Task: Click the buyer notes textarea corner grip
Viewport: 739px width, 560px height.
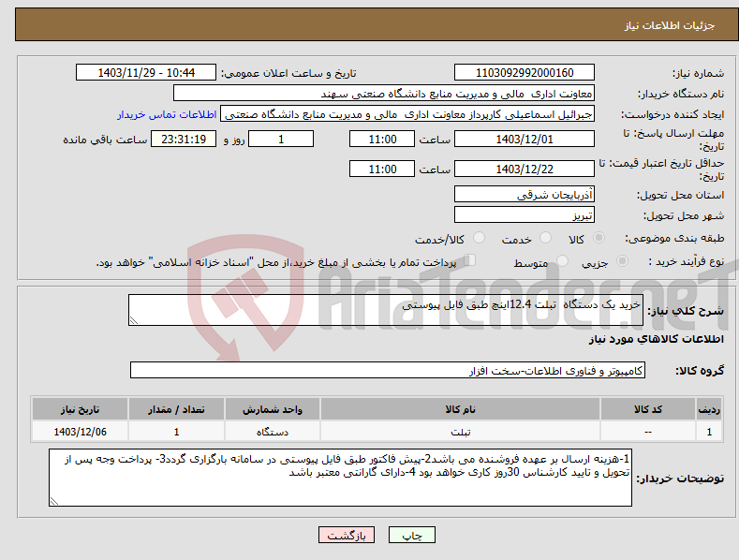Action: [x=54, y=501]
